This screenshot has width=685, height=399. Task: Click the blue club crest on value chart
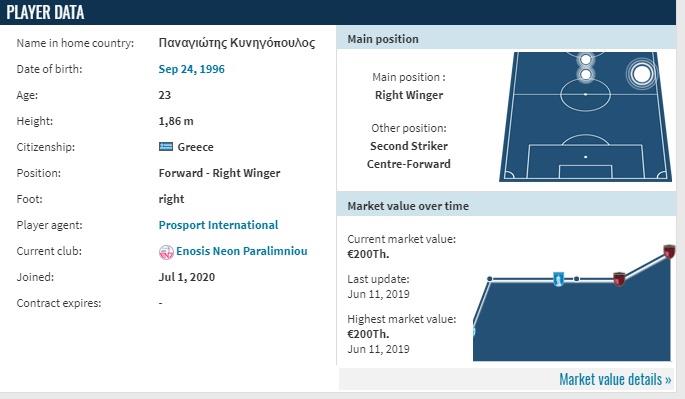pyautogui.click(x=558, y=278)
